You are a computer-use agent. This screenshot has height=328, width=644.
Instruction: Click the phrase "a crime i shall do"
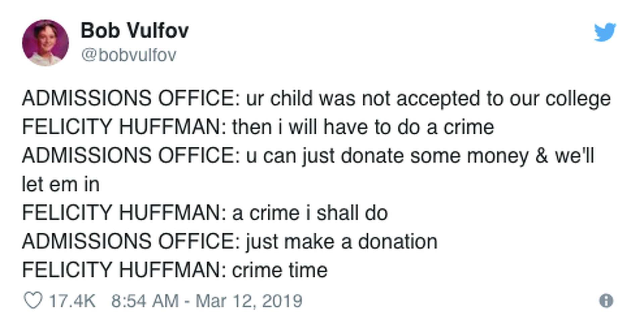coord(310,213)
